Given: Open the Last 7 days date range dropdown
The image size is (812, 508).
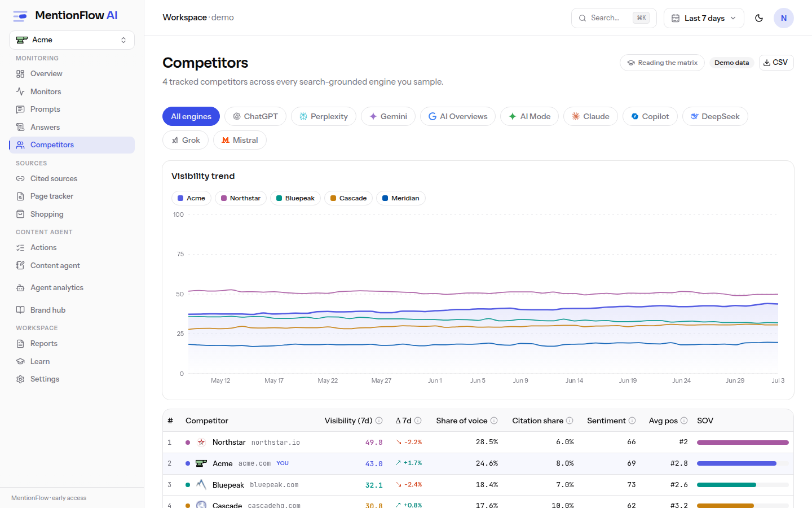Looking at the screenshot, I should [704, 18].
